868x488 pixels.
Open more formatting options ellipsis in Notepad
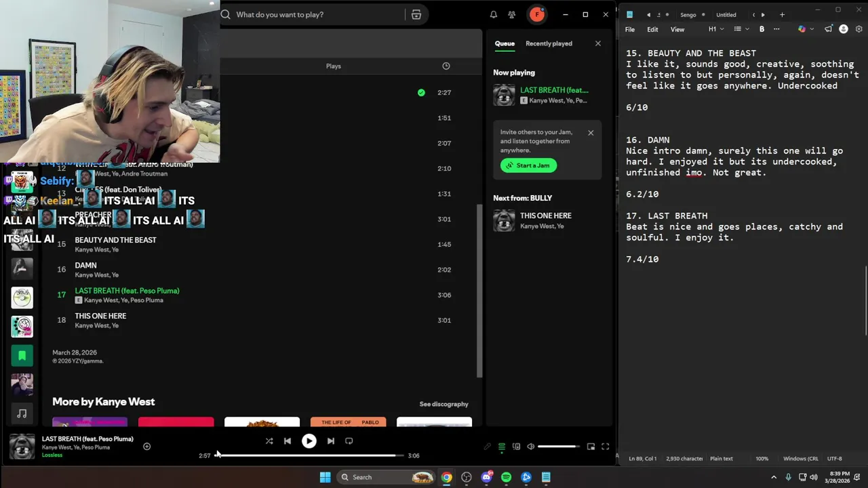tap(776, 29)
